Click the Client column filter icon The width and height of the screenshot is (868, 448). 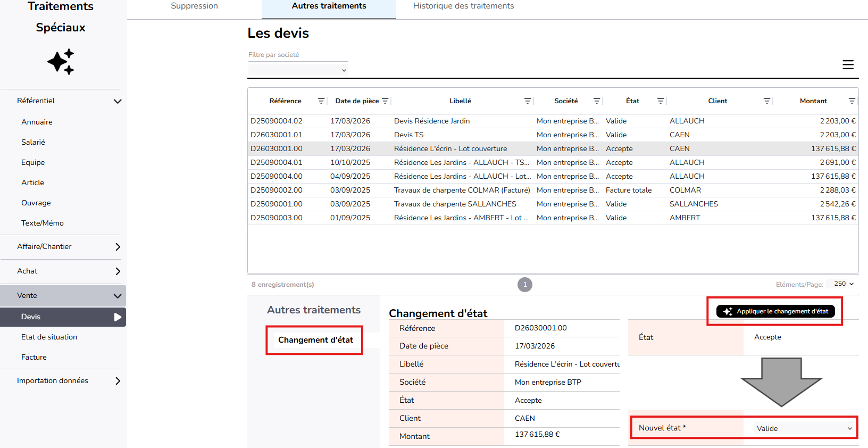pyautogui.click(x=767, y=101)
